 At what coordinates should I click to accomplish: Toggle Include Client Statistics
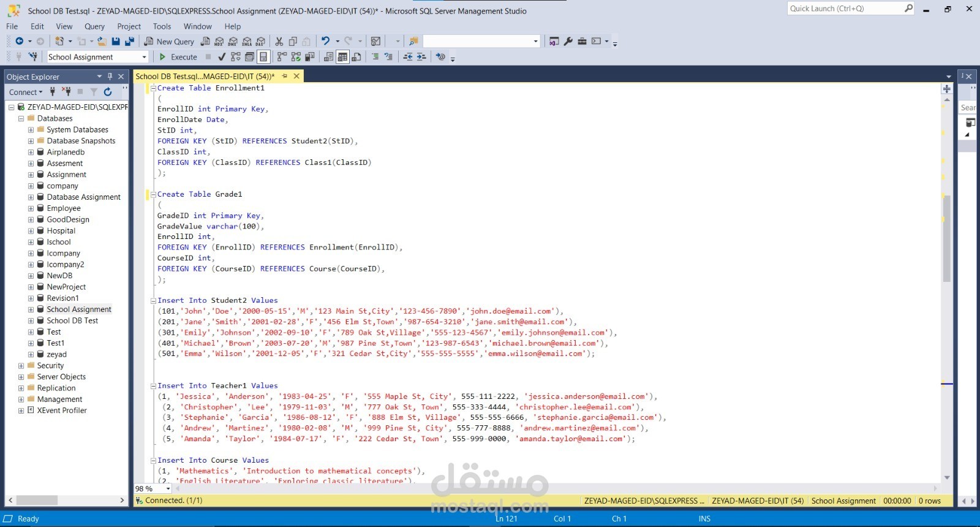tap(309, 57)
